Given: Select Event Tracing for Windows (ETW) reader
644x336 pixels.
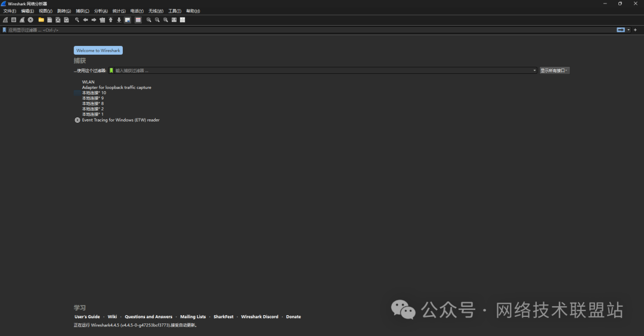Looking at the screenshot, I should 120,120.
